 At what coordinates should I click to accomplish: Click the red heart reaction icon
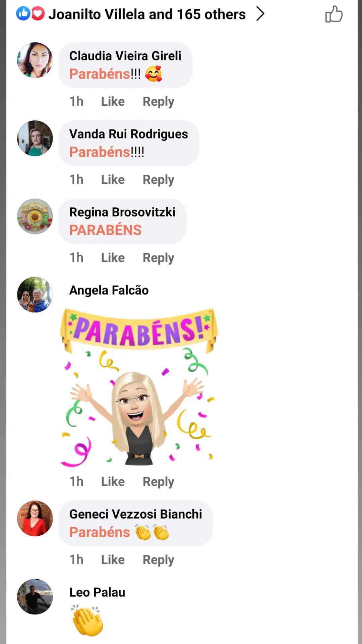tap(38, 14)
